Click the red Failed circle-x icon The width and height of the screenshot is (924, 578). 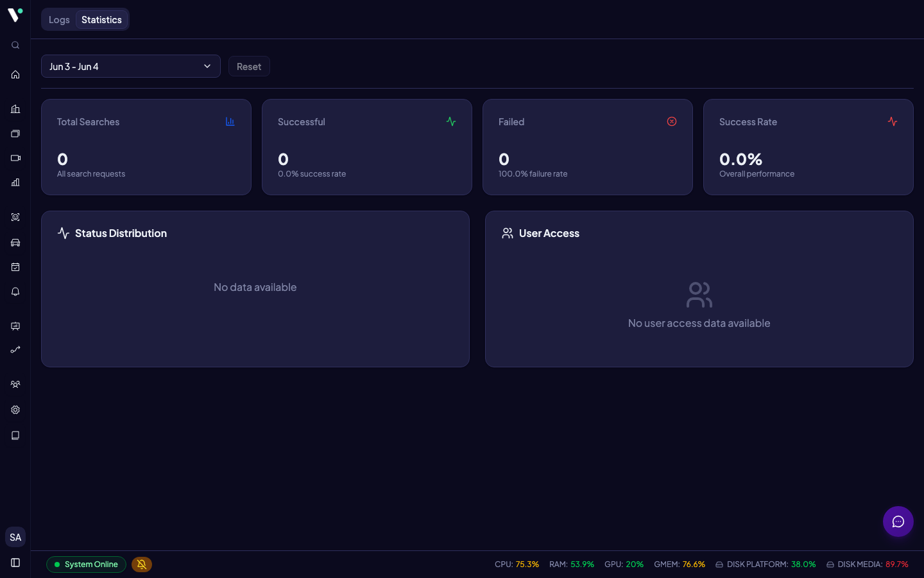672,121
